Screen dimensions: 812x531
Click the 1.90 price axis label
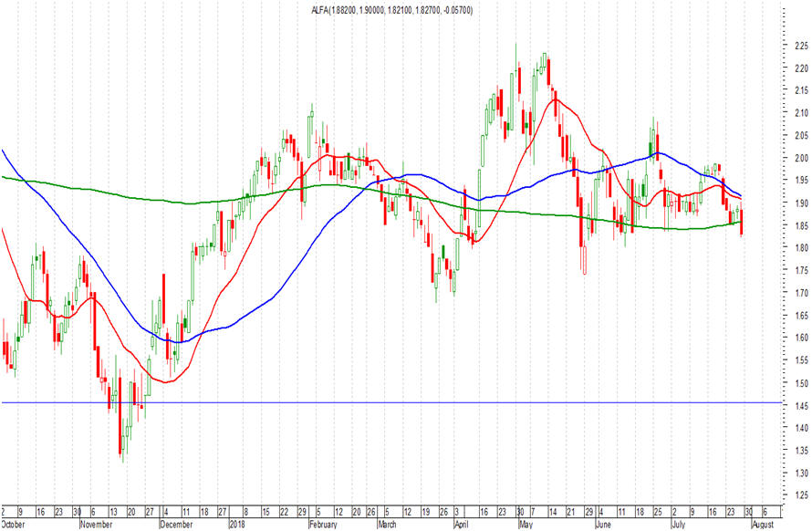pos(801,203)
